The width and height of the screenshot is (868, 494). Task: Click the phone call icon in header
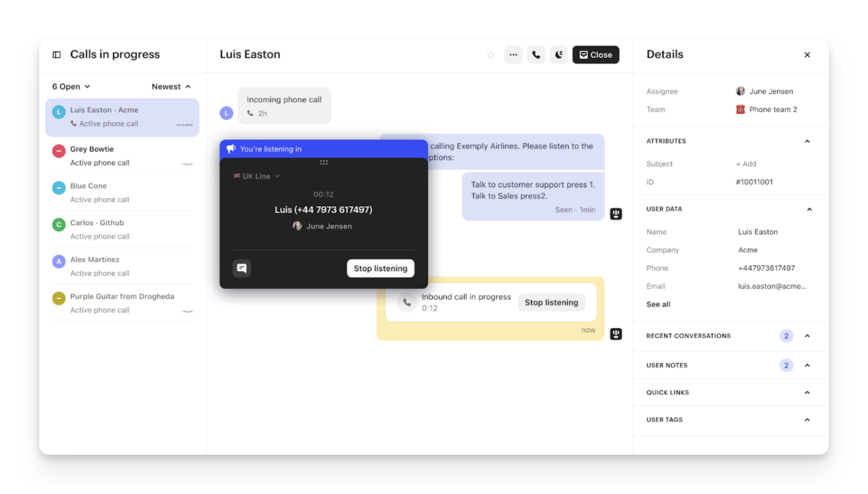click(x=536, y=55)
